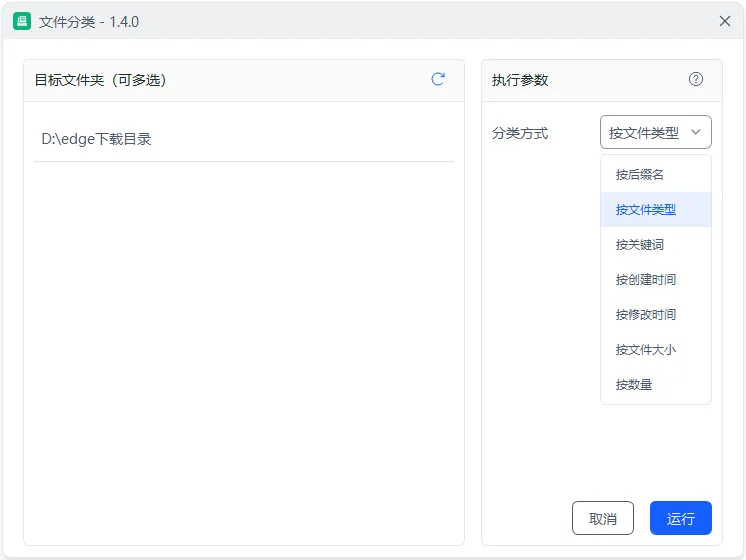The image size is (746, 560).
Task: Click the refresh icon beside 目标文件夹
Action: [x=438, y=79]
